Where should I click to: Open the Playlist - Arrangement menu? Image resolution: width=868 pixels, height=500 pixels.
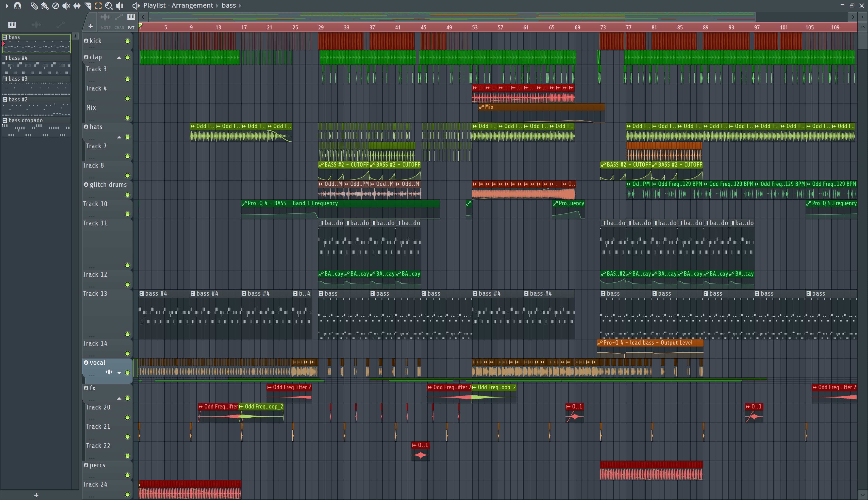178,6
